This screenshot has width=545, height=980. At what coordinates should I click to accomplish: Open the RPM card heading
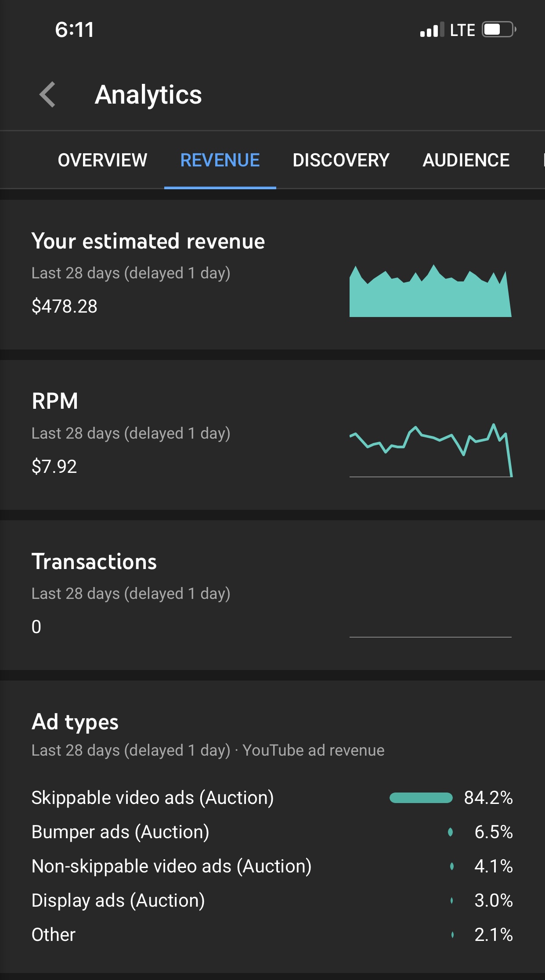coord(55,401)
